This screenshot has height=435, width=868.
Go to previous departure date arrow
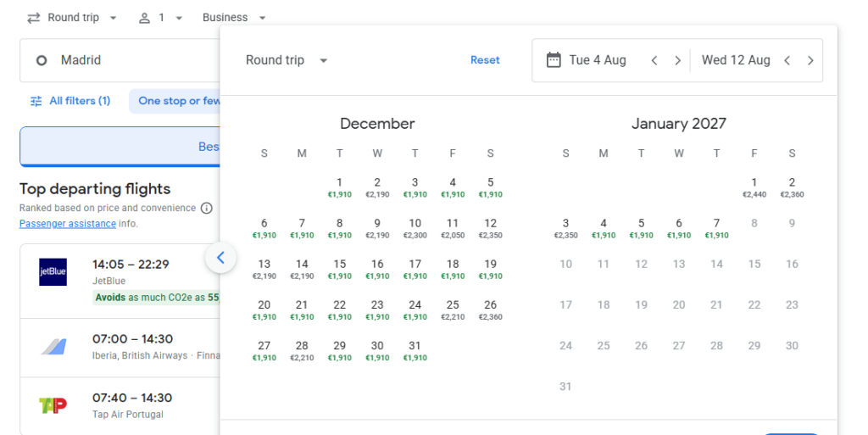pyautogui.click(x=654, y=60)
